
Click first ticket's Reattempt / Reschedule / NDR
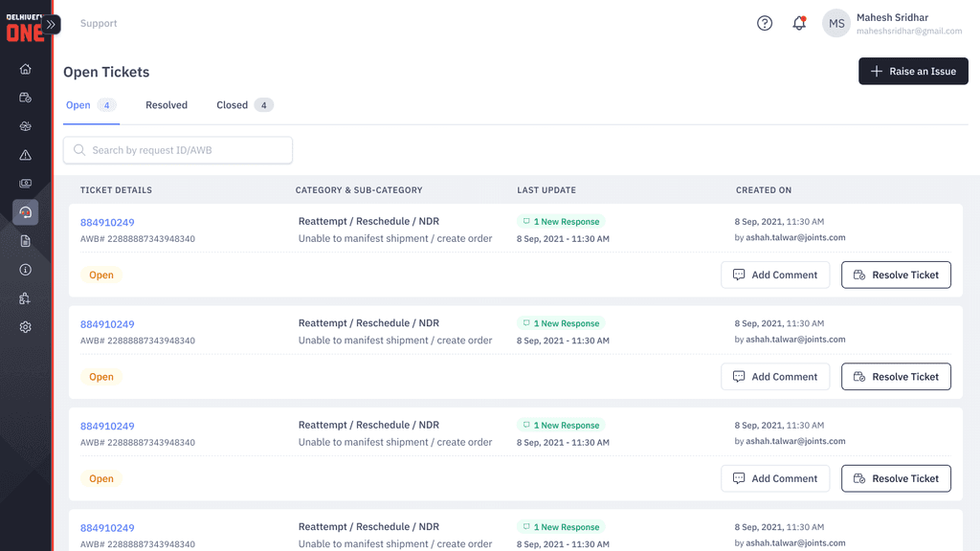point(368,221)
